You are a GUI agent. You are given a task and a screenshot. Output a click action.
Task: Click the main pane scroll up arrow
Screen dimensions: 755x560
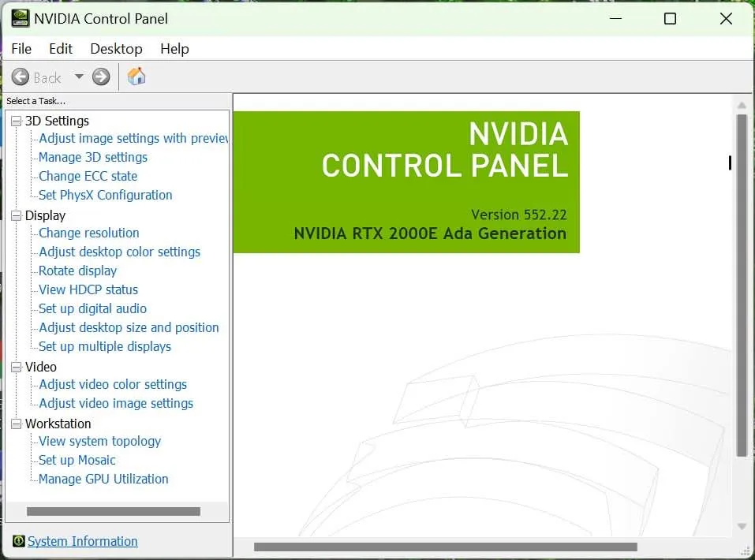point(742,105)
